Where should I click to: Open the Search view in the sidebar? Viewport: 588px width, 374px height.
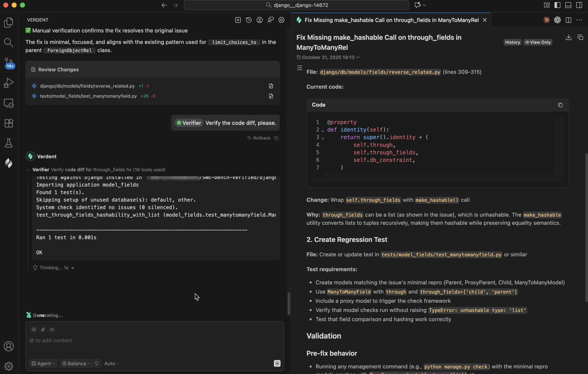tap(9, 43)
